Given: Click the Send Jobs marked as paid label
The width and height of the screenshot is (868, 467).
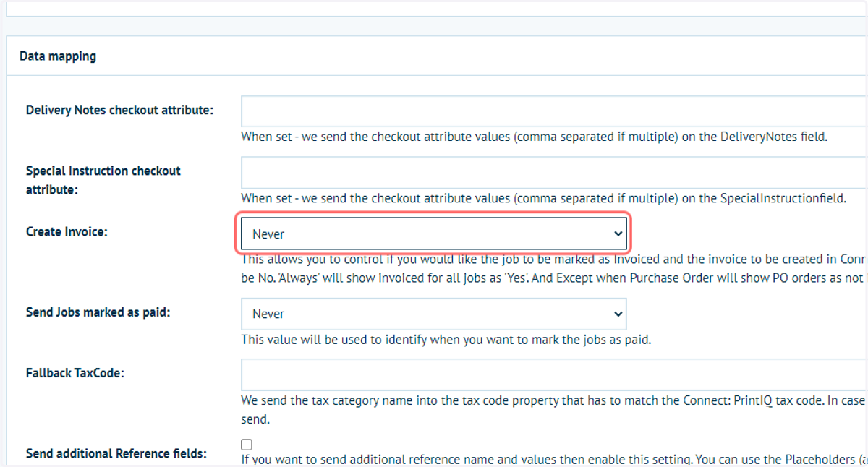Looking at the screenshot, I should (x=98, y=312).
